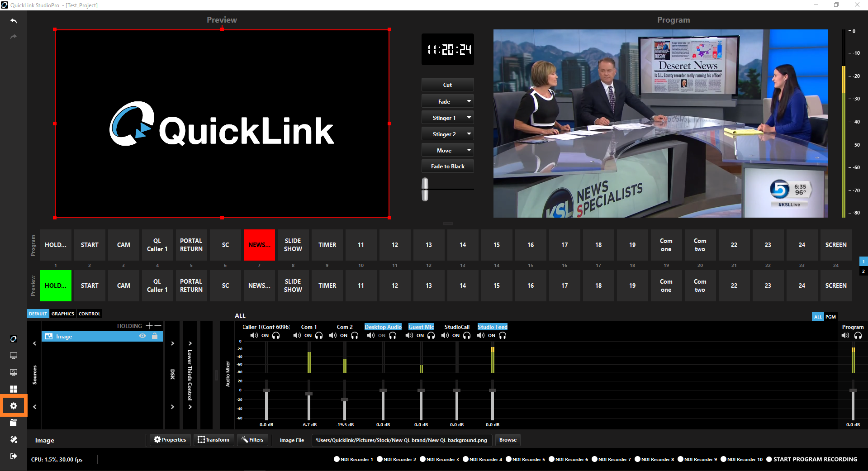
Task: Open the QuickLink logo sidebar icon
Action: tap(14, 339)
